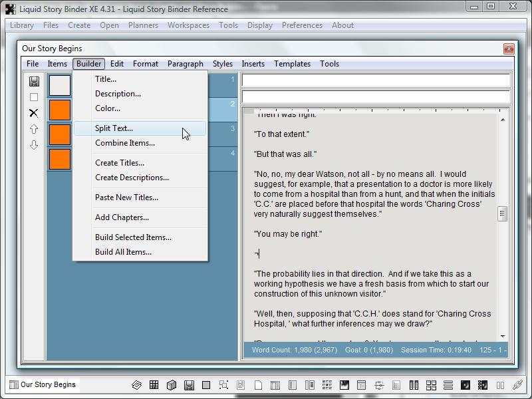Click the 'Our Story Begins' taskbar button
Viewport: 532px width, 399px height.
point(43,384)
